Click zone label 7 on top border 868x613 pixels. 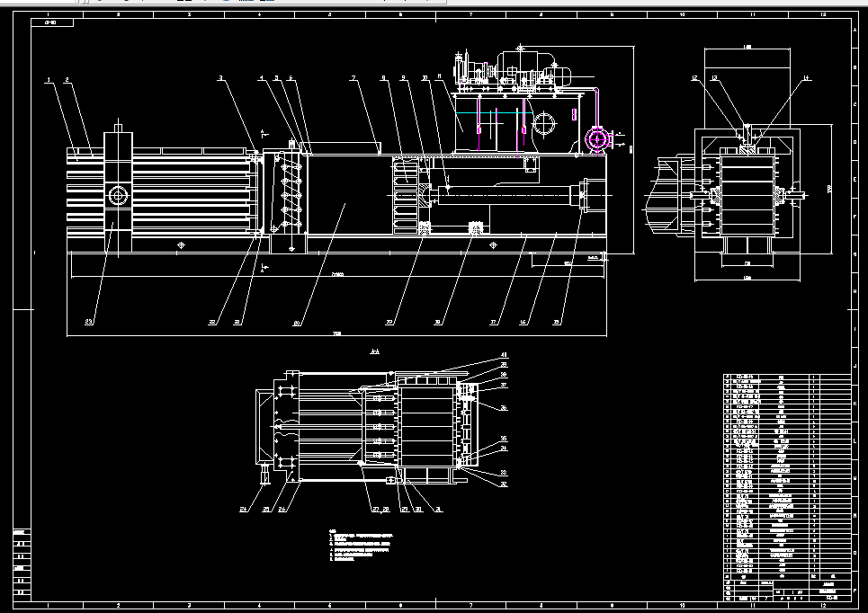(470, 14)
